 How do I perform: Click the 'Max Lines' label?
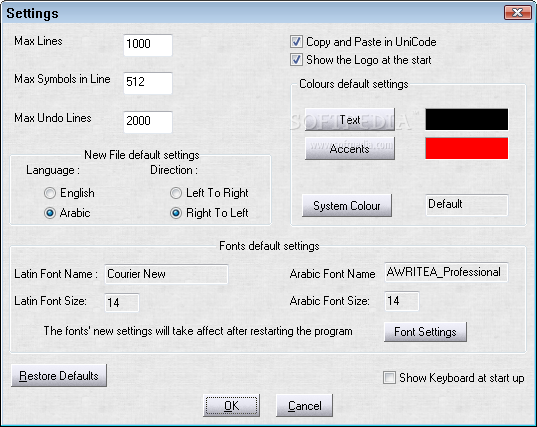[38, 41]
